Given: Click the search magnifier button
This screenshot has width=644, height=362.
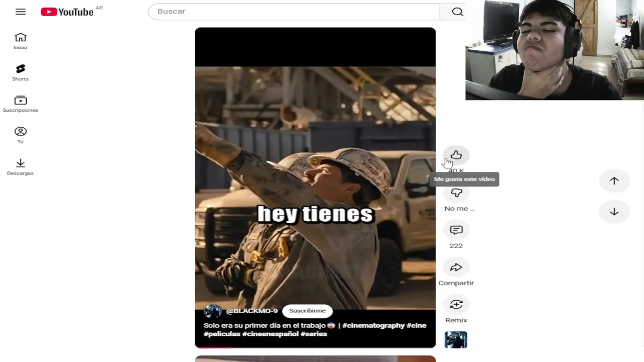Looking at the screenshot, I should coord(457,12).
